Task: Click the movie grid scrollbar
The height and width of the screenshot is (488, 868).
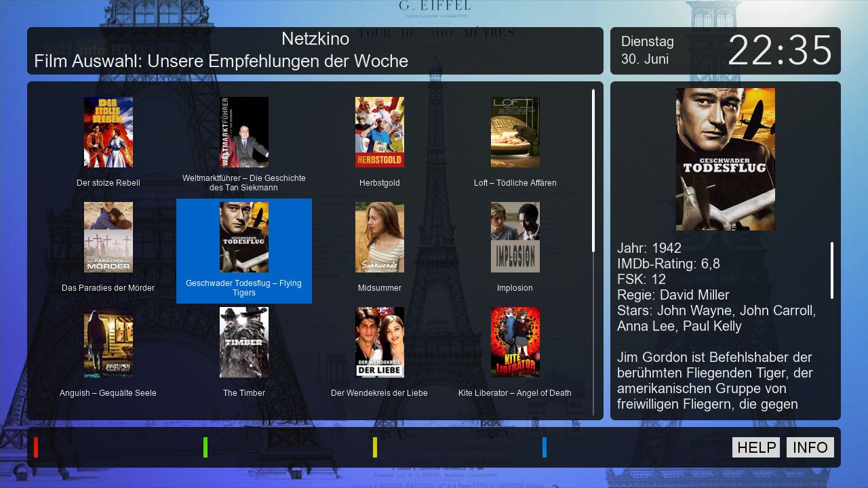Action: [593, 169]
